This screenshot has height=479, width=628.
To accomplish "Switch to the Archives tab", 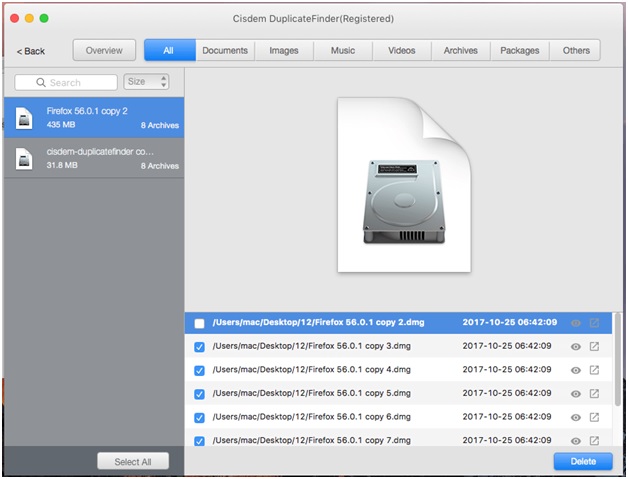I will pyautogui.click(x=461, y=50).
